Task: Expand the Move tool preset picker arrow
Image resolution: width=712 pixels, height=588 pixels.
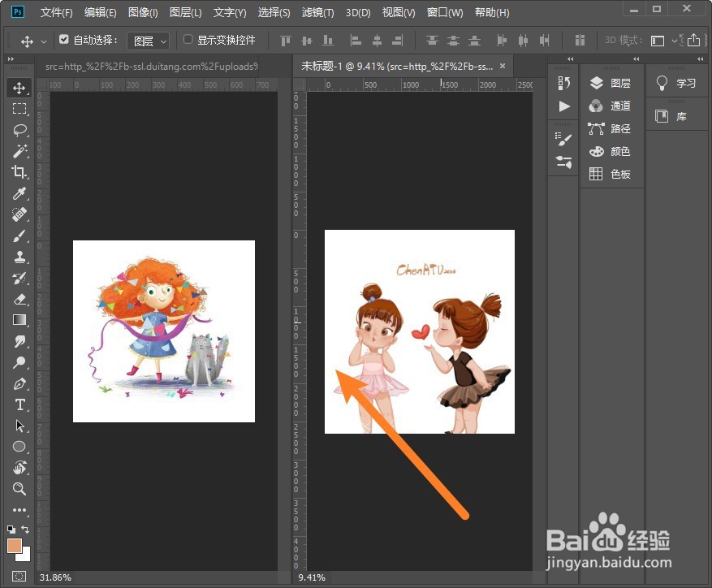Action: point(44,41)
